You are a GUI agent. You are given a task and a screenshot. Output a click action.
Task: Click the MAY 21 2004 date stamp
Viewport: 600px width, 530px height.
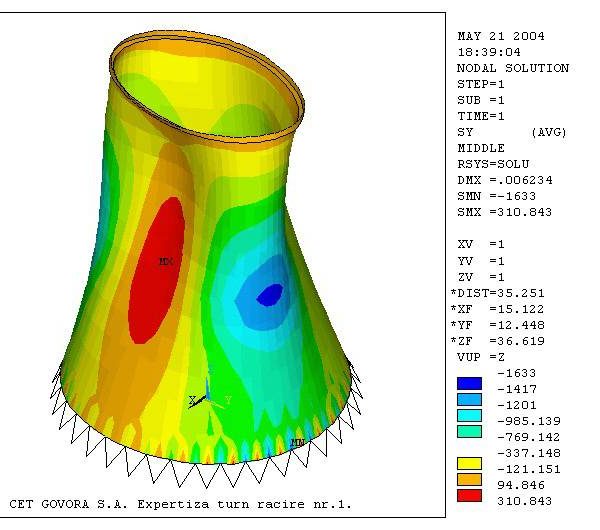click(x=496, y=36)
